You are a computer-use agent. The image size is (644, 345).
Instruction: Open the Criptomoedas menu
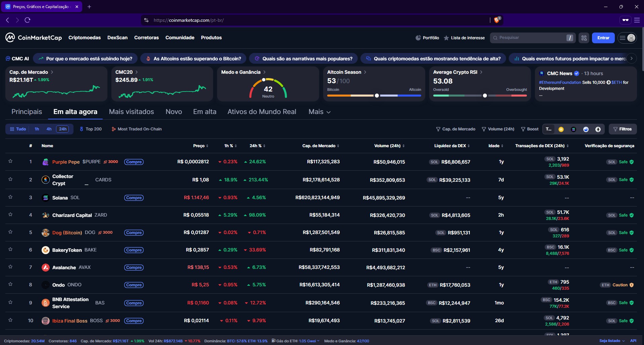[85, 38]
